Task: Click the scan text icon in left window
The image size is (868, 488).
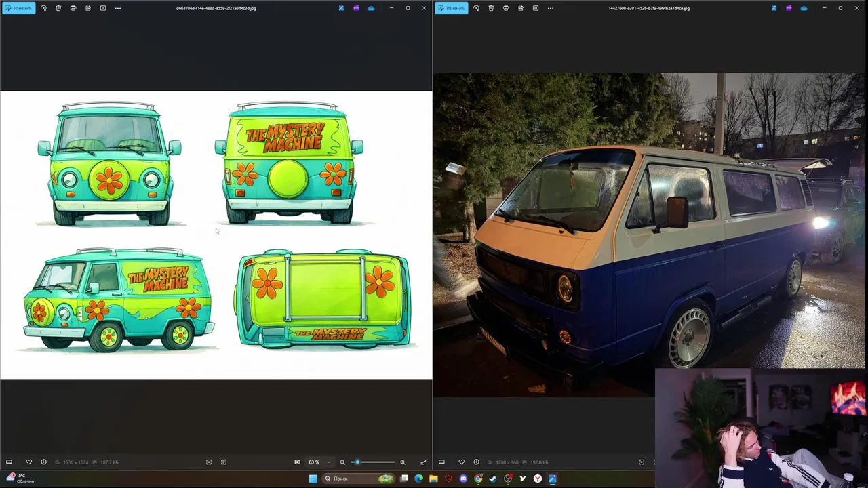Action: point(209,462)
